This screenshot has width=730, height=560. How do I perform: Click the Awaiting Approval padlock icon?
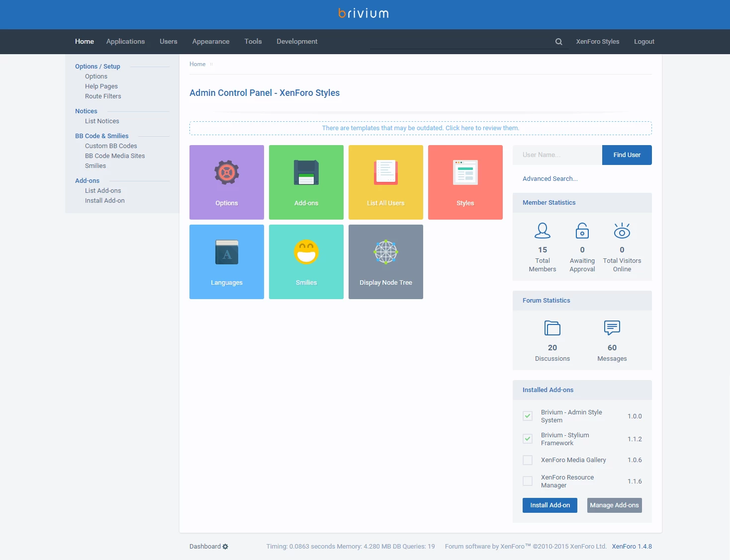pos(582,231)
